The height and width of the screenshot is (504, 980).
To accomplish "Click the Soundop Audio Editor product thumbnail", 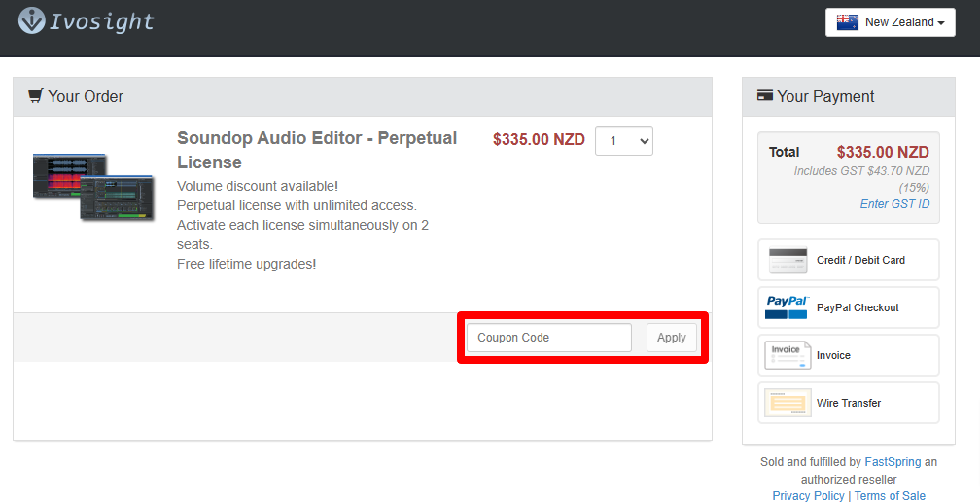I will (93, 187).
